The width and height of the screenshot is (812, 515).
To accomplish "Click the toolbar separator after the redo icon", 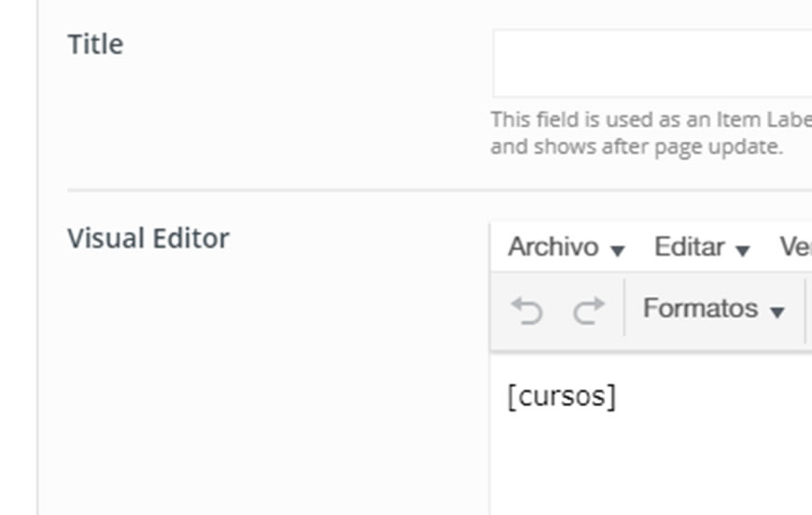I will tap(624, 308).
